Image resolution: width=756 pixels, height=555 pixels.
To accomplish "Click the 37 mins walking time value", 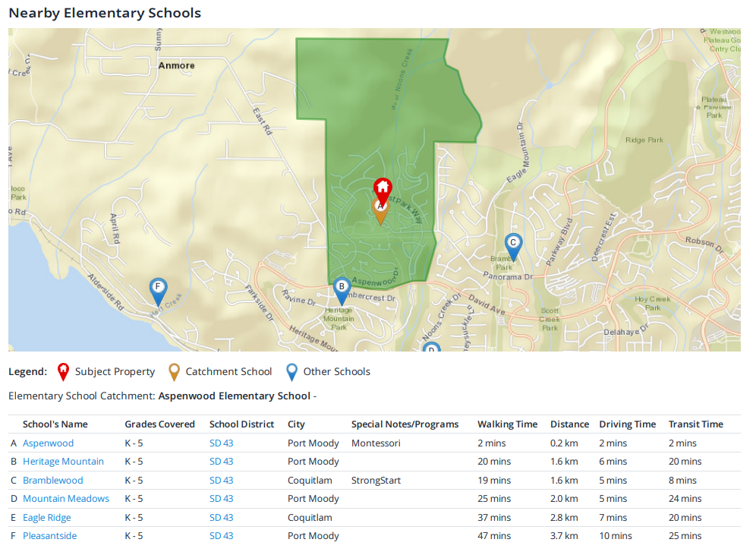I will pos(494,517).
